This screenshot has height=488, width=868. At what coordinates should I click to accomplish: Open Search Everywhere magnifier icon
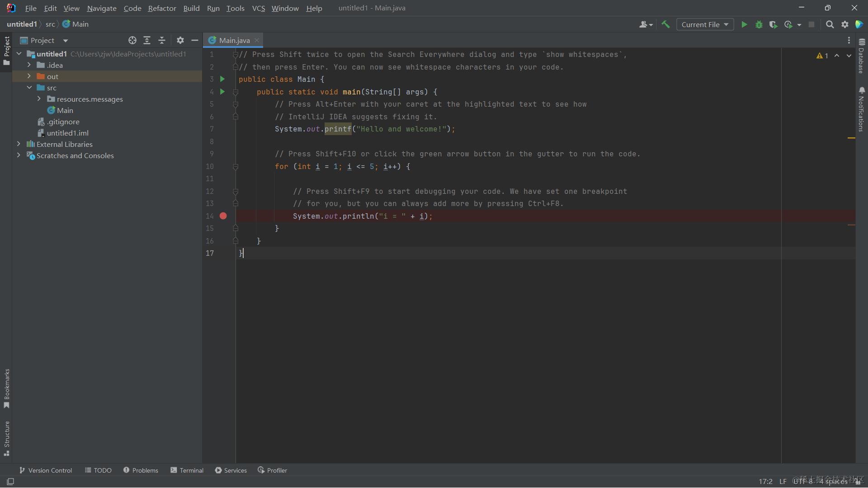[830, 24]
